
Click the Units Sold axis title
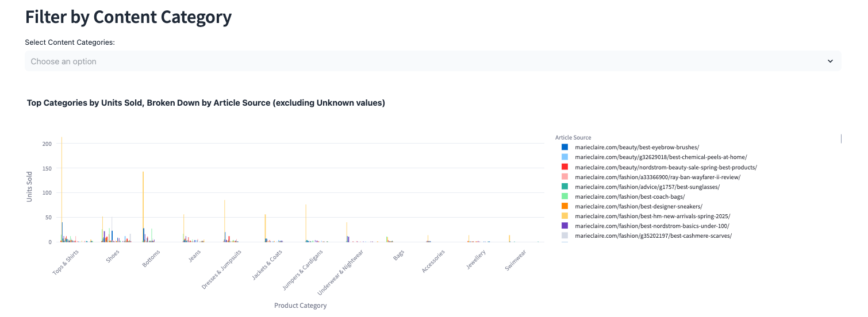[29, 187]
